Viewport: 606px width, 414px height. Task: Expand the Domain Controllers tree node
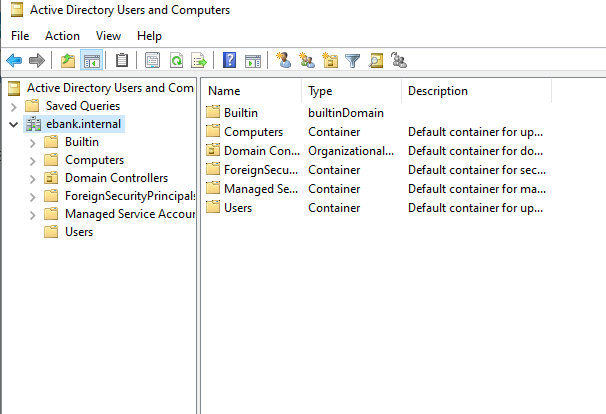pyautogui.click(x=32, y=179)
